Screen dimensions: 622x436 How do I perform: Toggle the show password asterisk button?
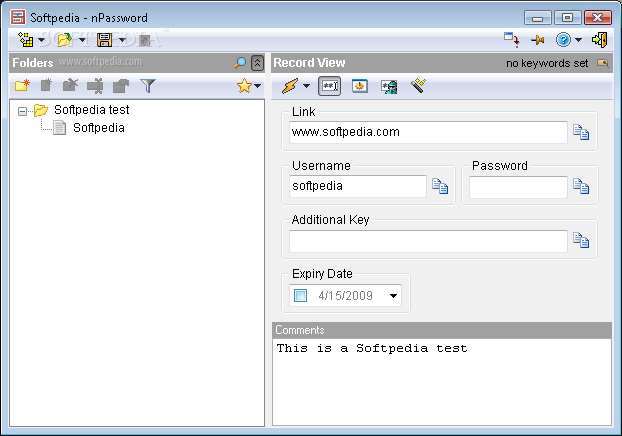pyautogui.click(x=330, y=86)
